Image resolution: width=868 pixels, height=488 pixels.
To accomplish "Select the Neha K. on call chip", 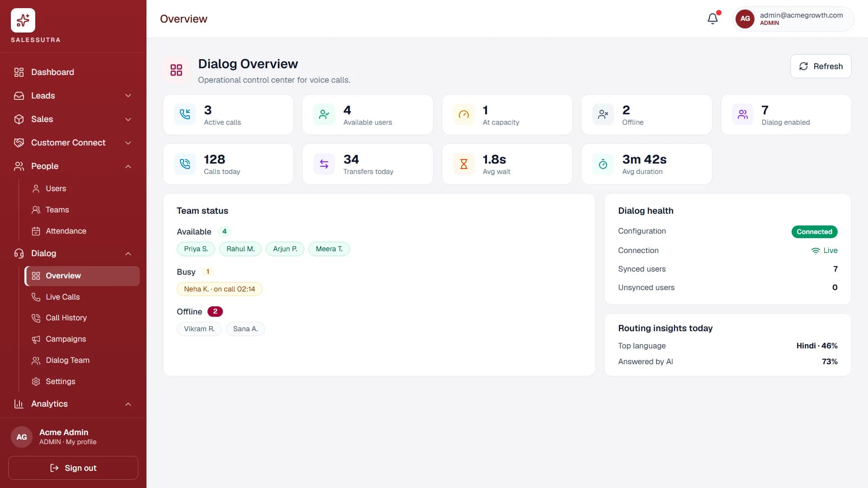I will point(219,289).
